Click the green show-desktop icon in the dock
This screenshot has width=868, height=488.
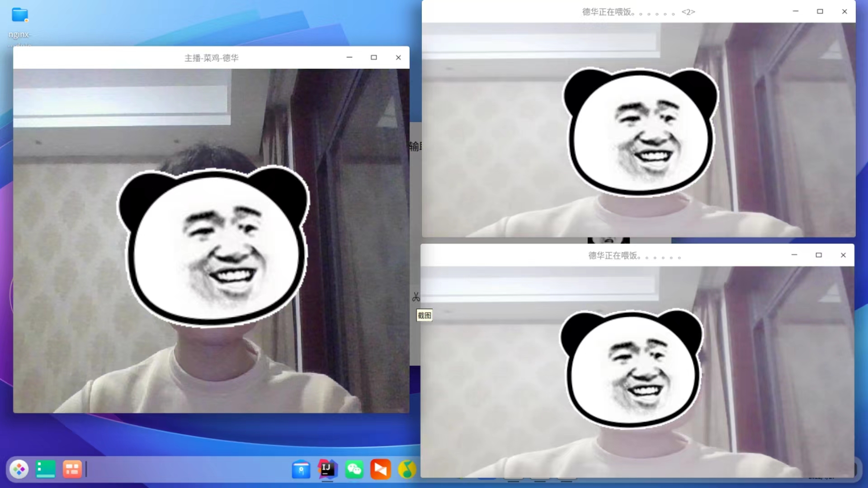click(46, 469)
